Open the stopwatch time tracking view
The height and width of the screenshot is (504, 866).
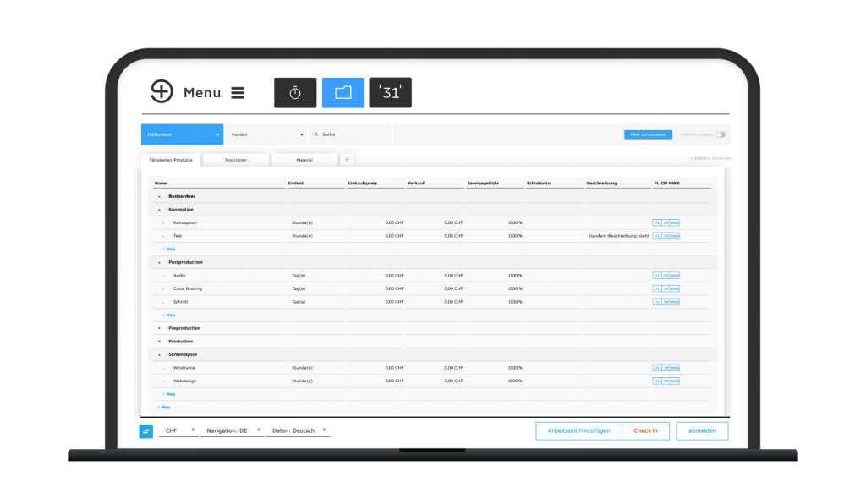click(295, 93)
